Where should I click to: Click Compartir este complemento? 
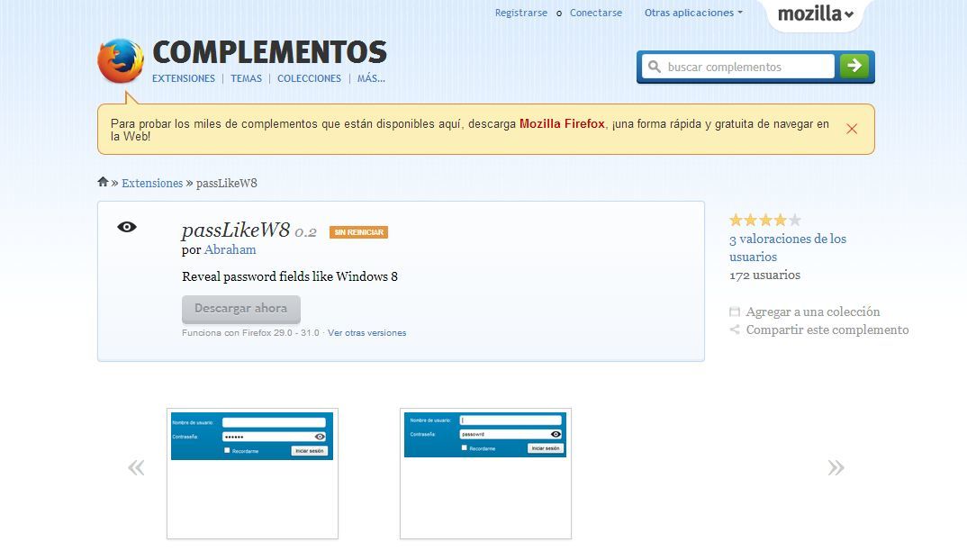827,330
